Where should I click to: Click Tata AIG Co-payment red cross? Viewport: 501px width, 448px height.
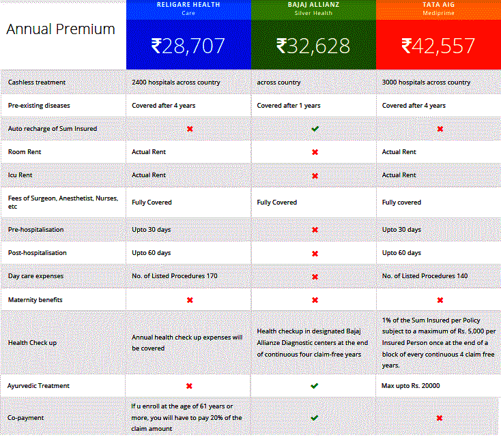[x=440, y=418]
